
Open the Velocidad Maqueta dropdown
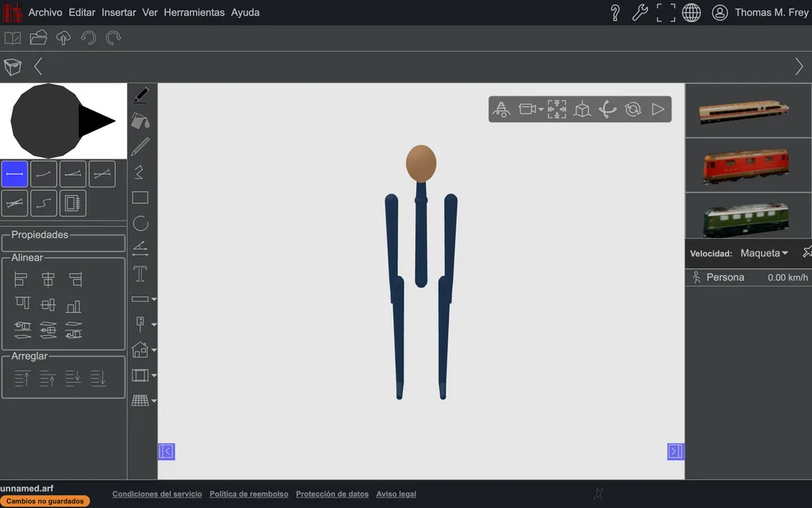(764, 253)
